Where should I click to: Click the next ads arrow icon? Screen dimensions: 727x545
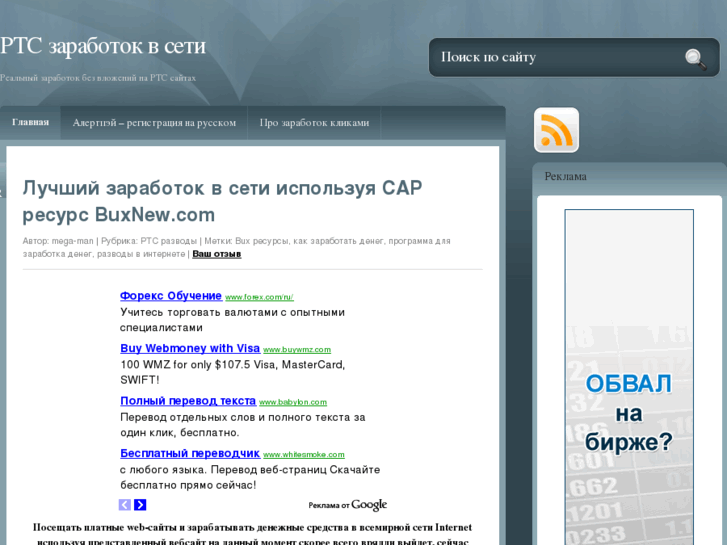point(140,505)
